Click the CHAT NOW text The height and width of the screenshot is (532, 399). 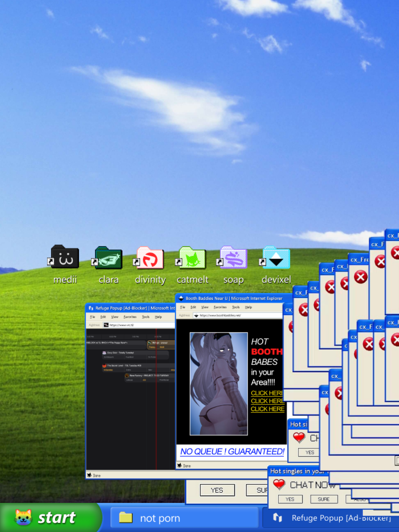[312, 485]
